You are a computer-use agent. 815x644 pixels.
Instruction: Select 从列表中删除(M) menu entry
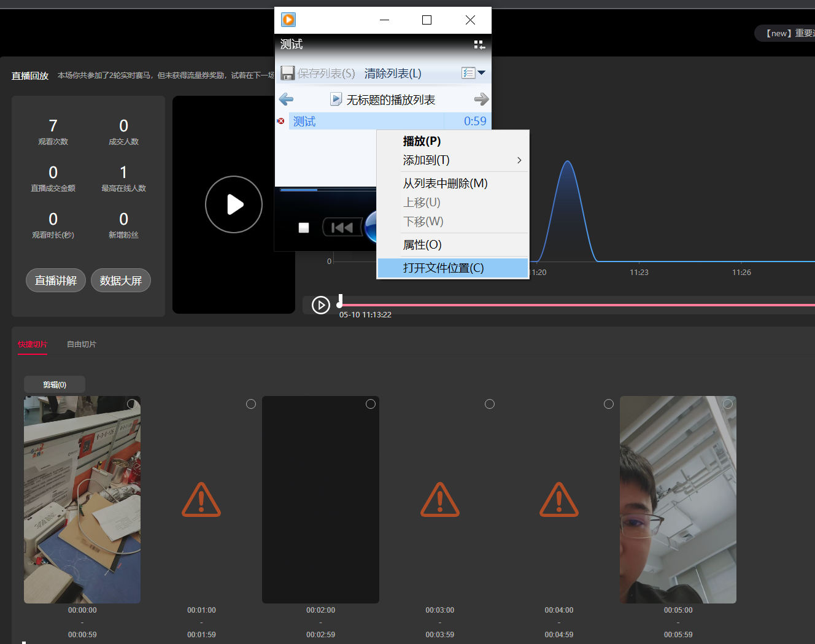click(452, 184)
